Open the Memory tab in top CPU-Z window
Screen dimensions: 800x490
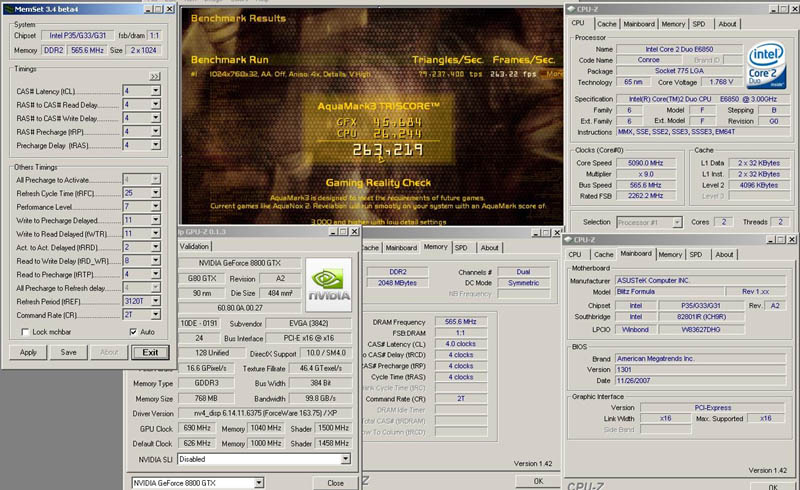coord(673,24)
